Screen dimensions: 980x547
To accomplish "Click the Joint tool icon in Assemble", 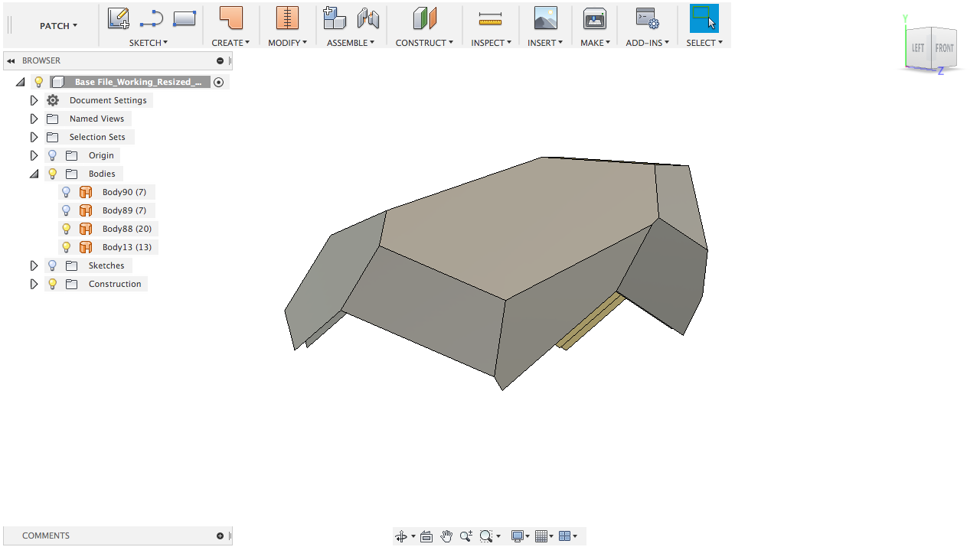I will click(368, 18).
